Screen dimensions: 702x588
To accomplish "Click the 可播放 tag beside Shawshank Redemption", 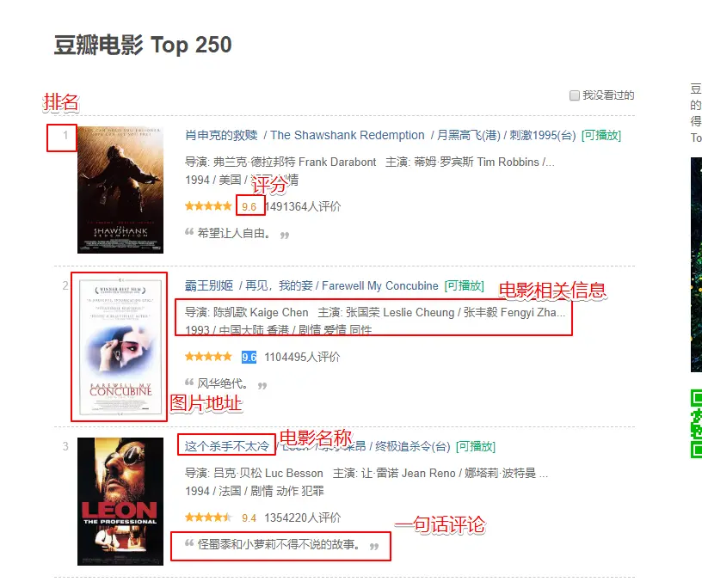I will tap(600, 135).
